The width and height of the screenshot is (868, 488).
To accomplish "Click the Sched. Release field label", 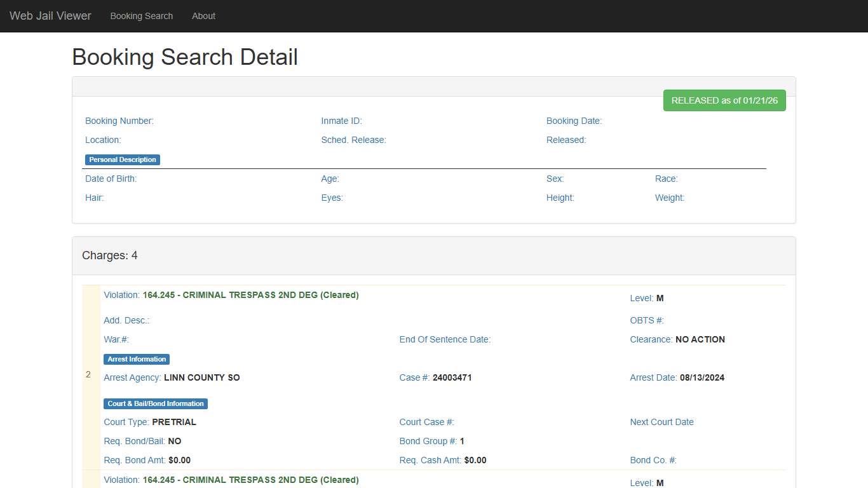I will [x=353, y=140].
